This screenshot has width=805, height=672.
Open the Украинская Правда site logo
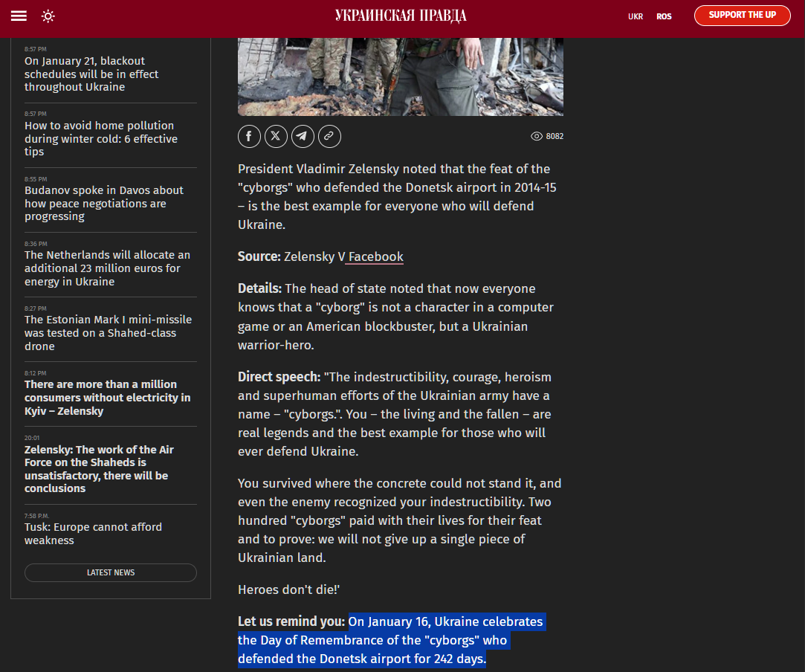[401, 16]
